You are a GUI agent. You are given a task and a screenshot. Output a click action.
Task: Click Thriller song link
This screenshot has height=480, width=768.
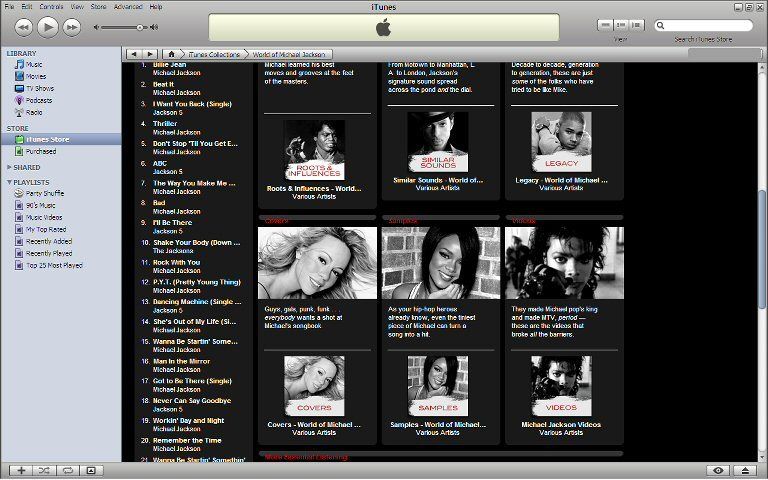[165, 124]
